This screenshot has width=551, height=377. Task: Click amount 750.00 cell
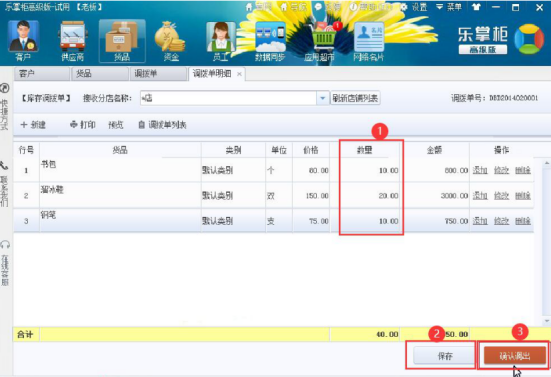click(x=434, y=221)
